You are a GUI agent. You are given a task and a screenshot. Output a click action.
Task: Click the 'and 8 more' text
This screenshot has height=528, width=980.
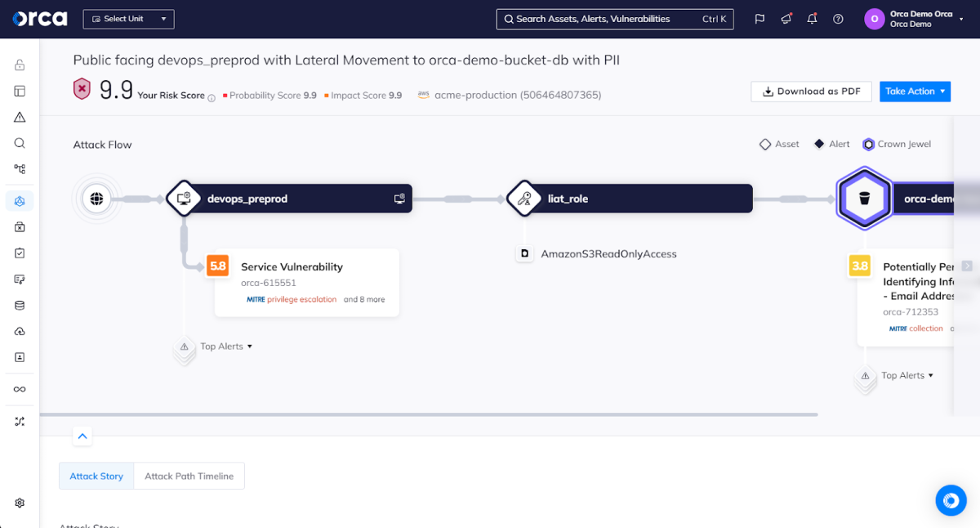click(x=364, y=300)
